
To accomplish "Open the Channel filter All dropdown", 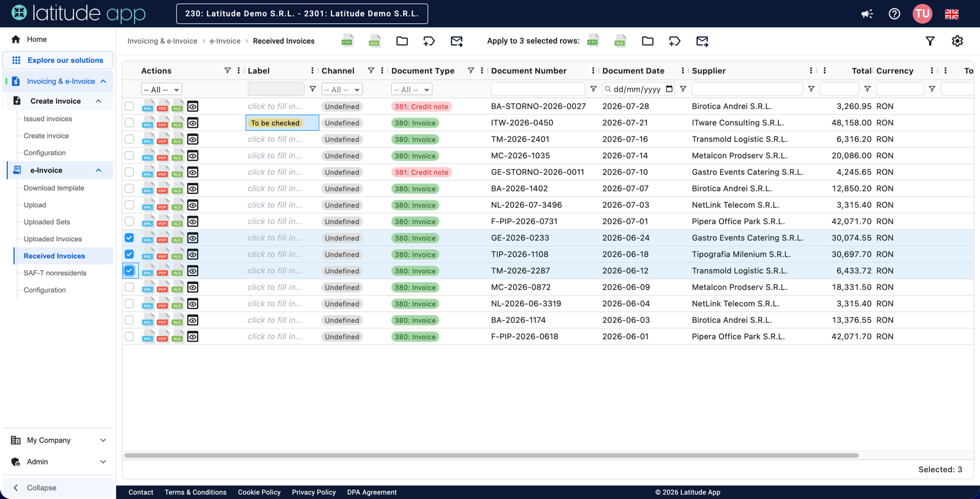I will click(342, 90).
